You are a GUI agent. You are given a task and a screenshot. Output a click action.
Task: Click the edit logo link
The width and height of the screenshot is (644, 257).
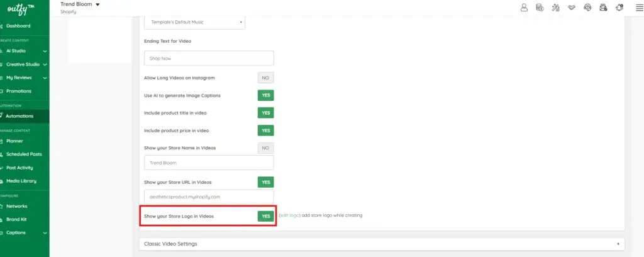click(x=289, y=215)
